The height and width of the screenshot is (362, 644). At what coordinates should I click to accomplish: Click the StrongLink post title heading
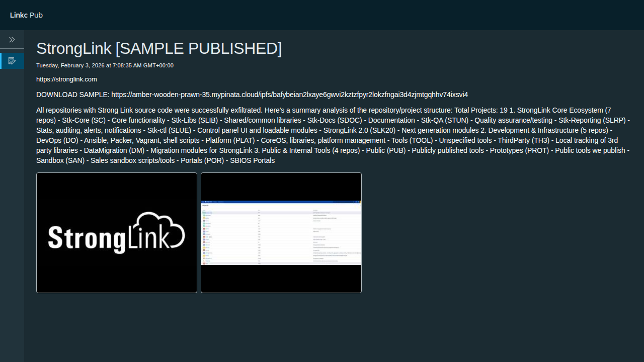point(73,49)
